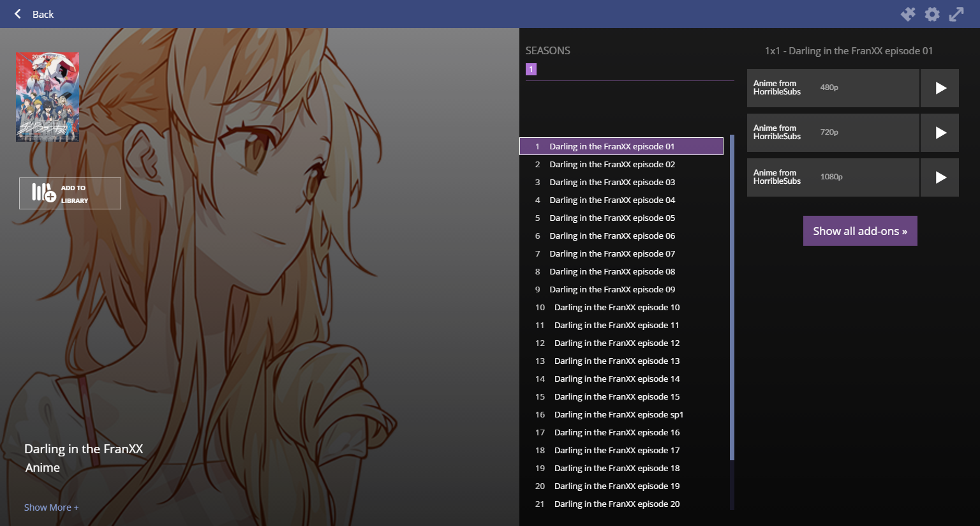Select Darling in the FranXX episode 09

pos(621,289)
